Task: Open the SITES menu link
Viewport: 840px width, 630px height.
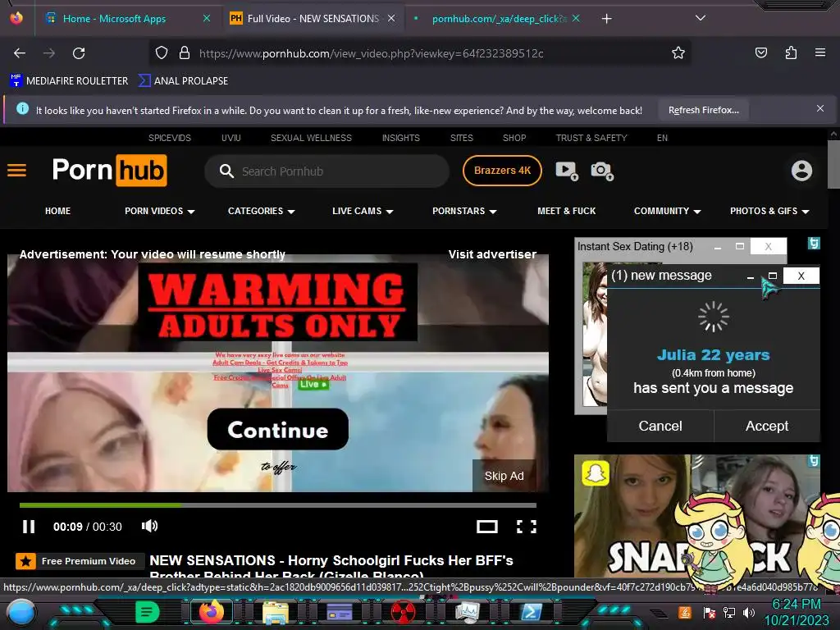Action: pyautogui.click(x=461, y=138)
